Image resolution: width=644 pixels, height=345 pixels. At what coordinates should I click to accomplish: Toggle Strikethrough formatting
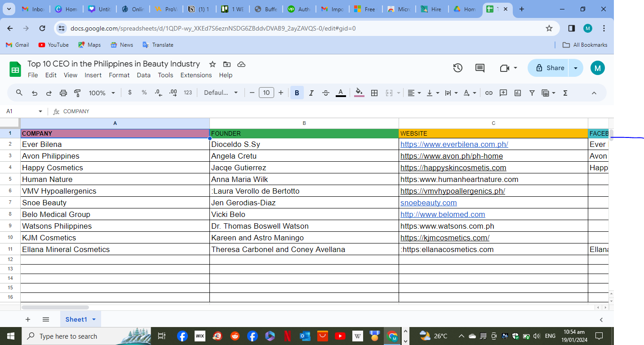(326, 93)
